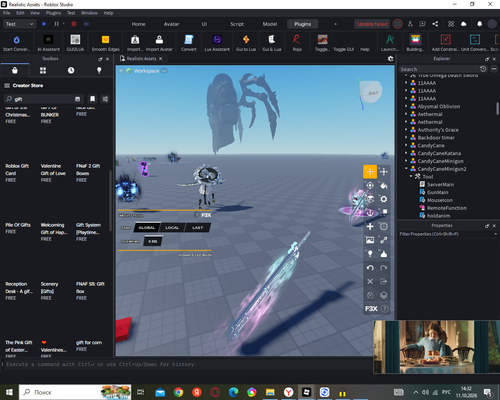Image resolution: width=500 pixels, height=400 pixels.
Task: Click the F3X undo arrow
Action: (370, 268)
